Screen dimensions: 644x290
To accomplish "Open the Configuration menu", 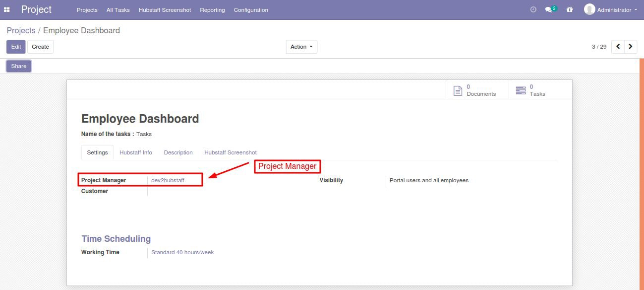I will 251,10.
